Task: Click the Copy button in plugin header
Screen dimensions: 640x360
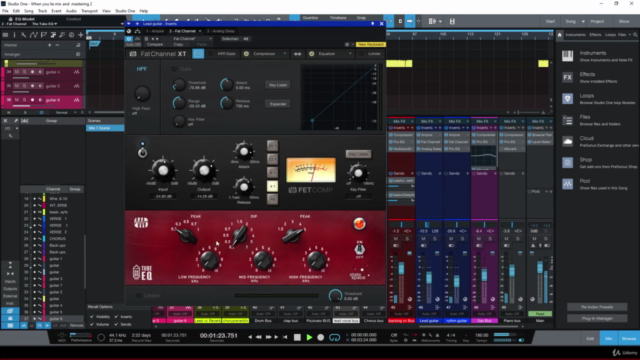Action: coord(178,44)
